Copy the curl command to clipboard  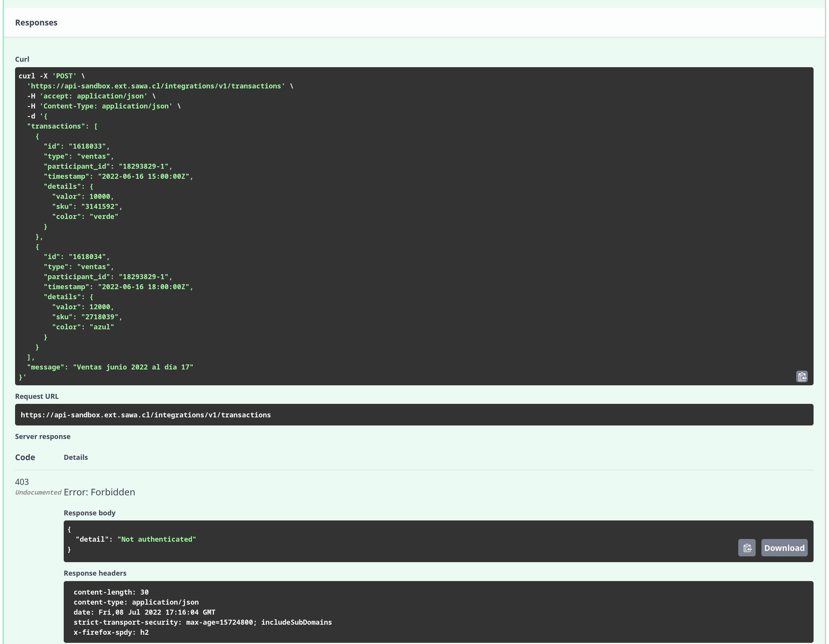802,376
